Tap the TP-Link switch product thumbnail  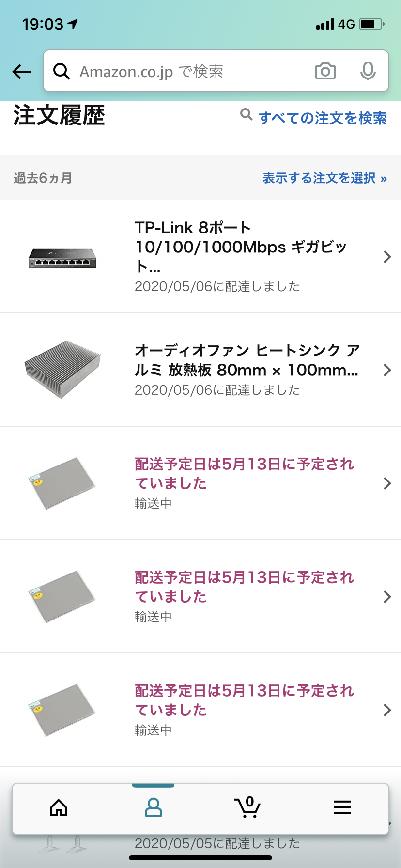click(62, 258)
